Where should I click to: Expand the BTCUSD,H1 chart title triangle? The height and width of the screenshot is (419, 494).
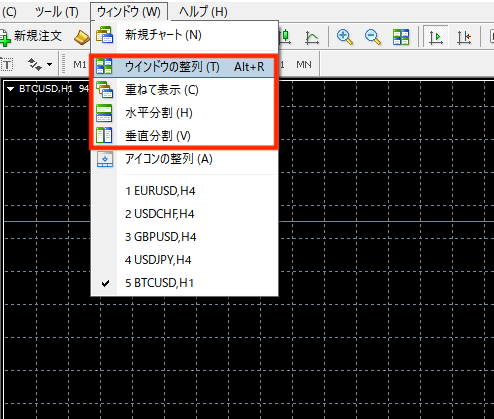10,89
